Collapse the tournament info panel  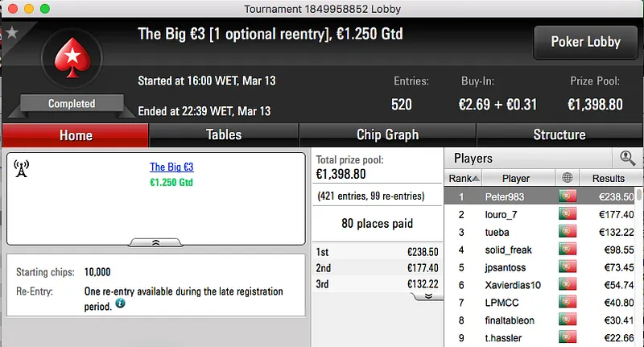[x=155, y=242]
